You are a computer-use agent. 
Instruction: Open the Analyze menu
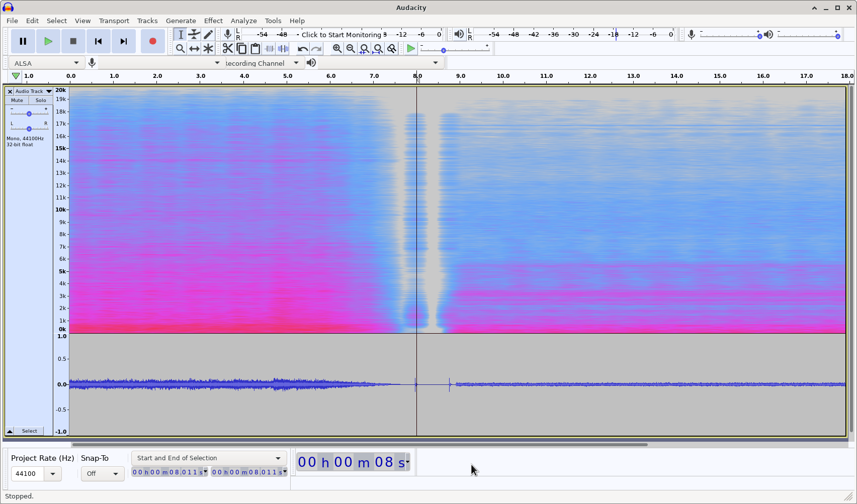pyautogui.click(x=244, y=21)
